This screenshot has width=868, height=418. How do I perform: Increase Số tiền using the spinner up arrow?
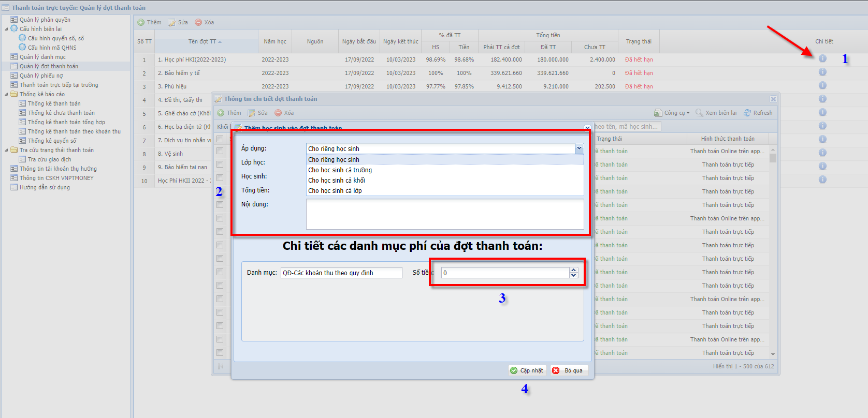pos(573,270)
